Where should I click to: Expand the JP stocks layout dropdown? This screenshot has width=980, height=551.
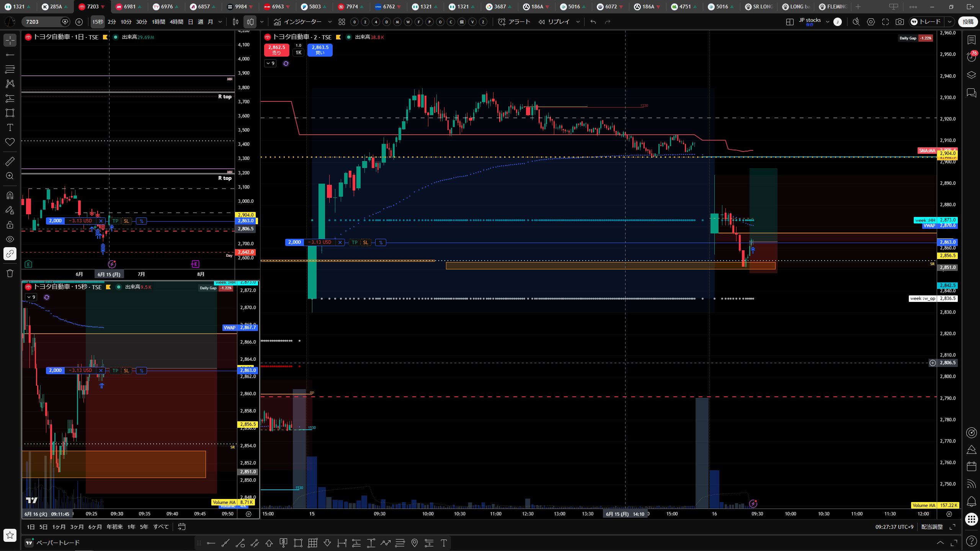click(x=827, y=22)
